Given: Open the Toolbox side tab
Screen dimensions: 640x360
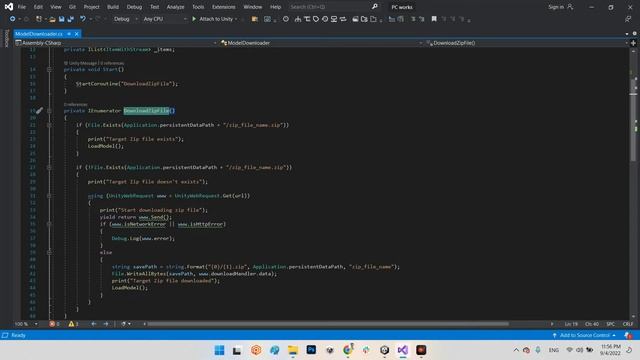Looking at the screenshot, I should coord(6,38).
